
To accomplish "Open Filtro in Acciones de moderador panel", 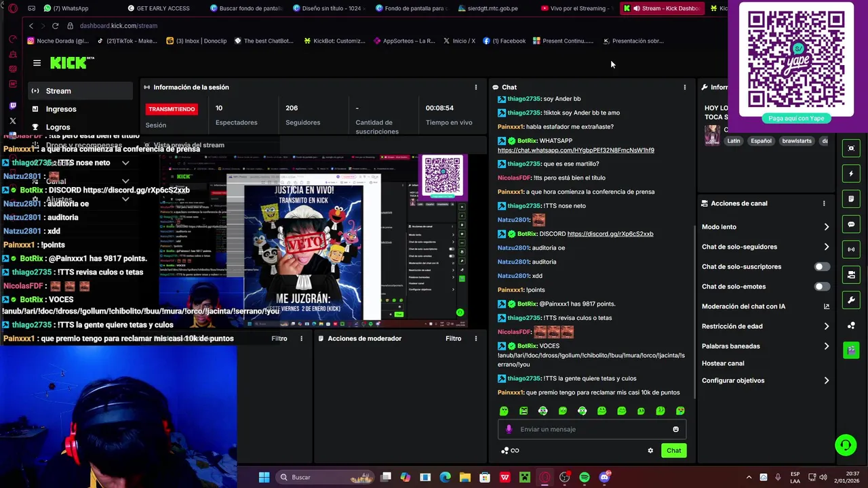I will coord(453,338).
